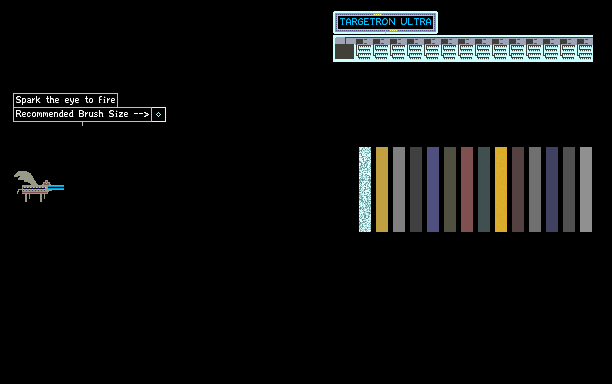
Task: Select the dull red target bar
Action: click(467, 189)
